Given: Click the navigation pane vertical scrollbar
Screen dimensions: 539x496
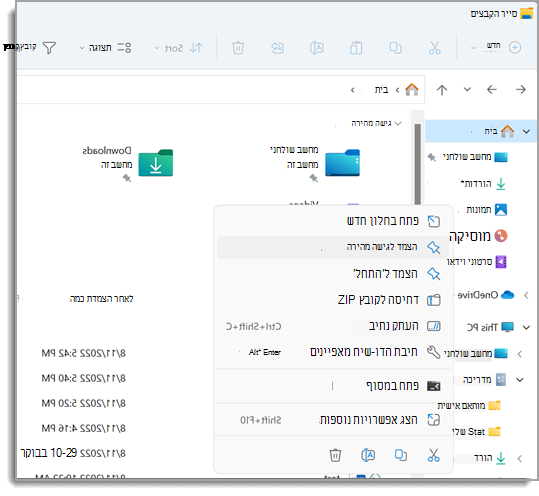Looking at the screenshot, I should coord(418,165).
